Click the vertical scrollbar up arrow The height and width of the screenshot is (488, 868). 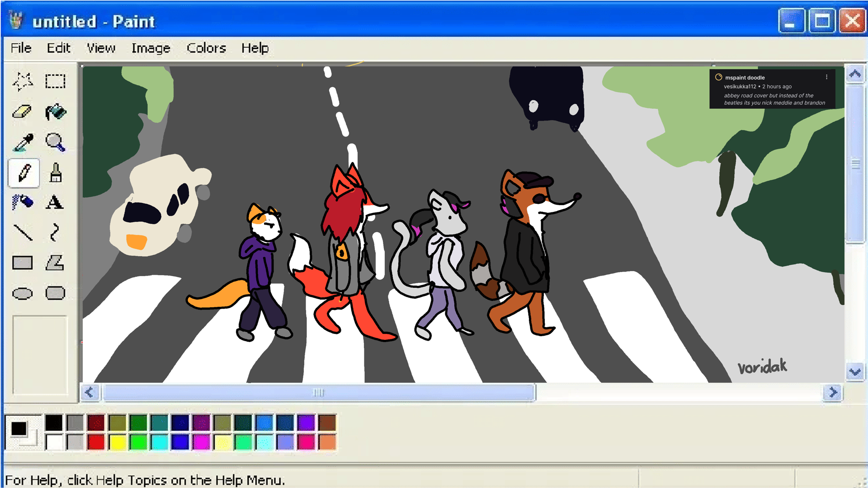[x=855, y=74]
